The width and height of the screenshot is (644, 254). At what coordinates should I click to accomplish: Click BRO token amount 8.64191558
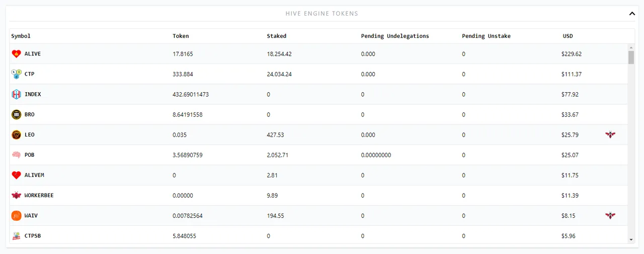point(188,114)
